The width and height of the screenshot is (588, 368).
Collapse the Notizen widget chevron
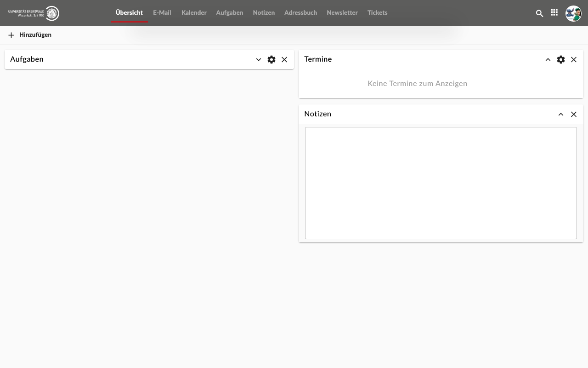click(561, 114)
